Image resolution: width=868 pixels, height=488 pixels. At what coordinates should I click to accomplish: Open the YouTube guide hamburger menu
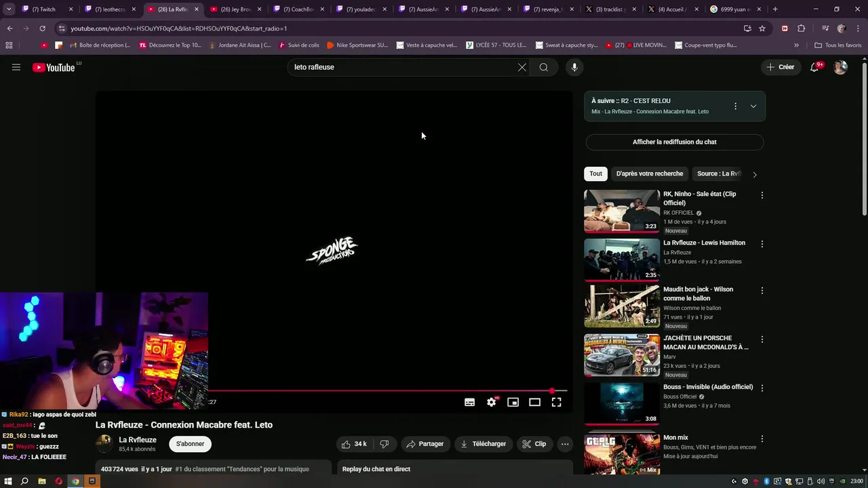16,67
